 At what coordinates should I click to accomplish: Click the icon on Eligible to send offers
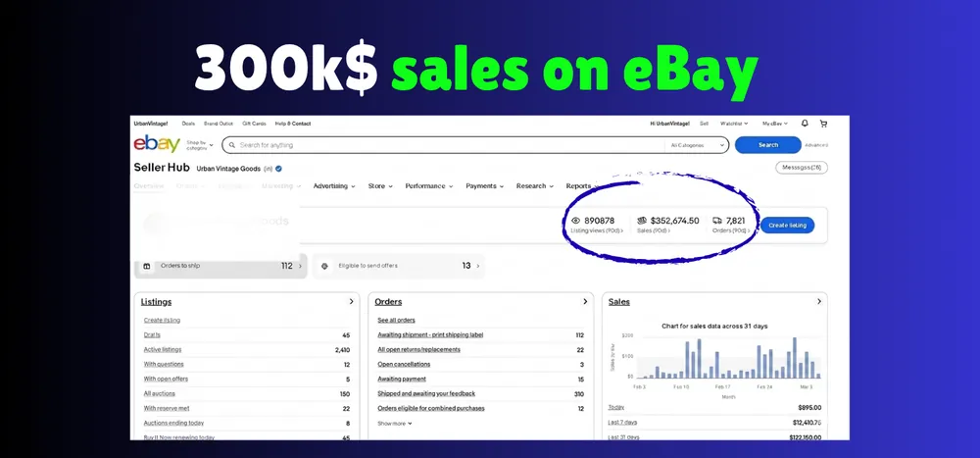324,266
